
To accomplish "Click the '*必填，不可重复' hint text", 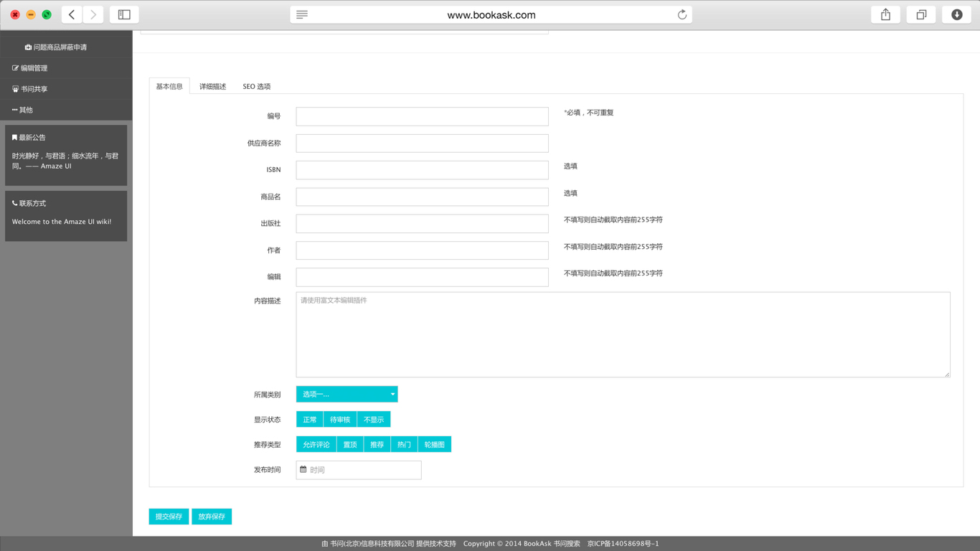I will click(589, 113).
